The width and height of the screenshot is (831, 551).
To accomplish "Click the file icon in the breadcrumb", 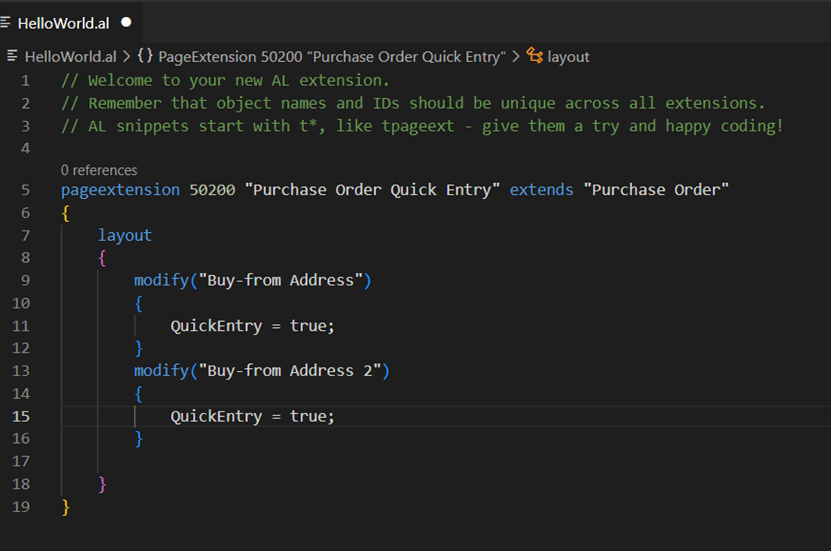I will pyautogui.click(x=12, y=56).
